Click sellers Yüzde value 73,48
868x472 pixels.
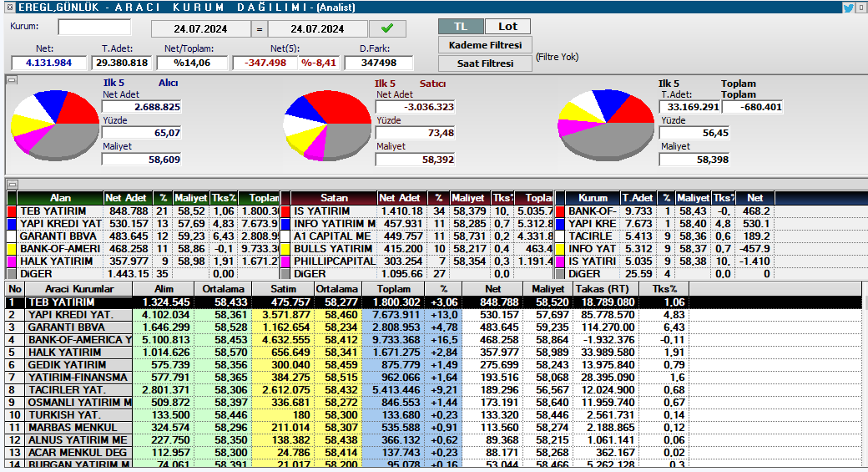click(x=415, y=133)
